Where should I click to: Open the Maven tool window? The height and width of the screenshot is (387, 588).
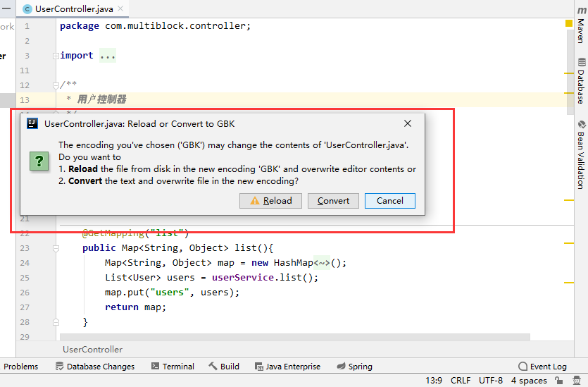coord(581,25)
